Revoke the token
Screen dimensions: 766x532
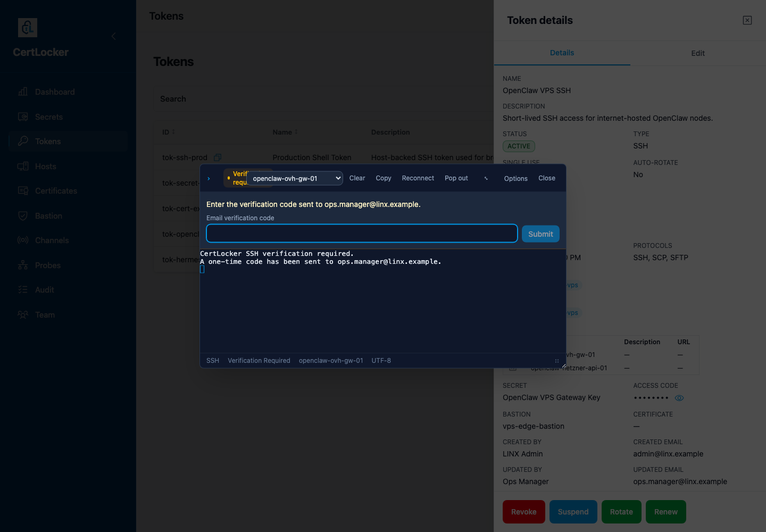click(x=523, y=512)
